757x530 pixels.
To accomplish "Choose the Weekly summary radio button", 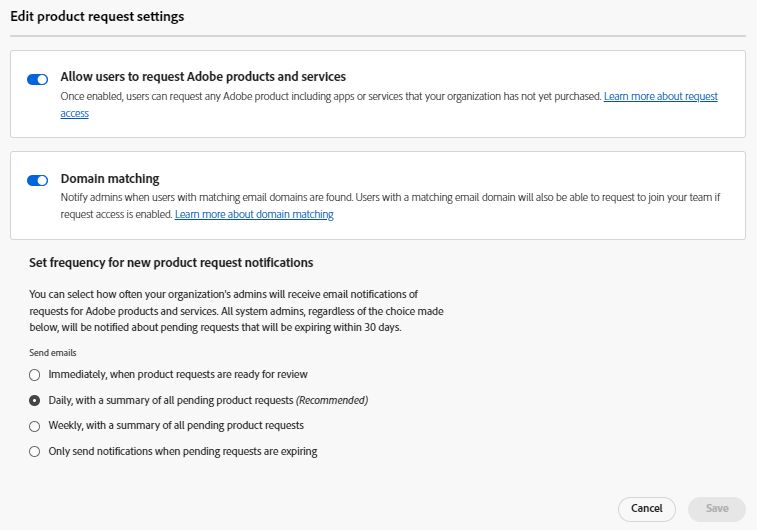I will point(35,426).
